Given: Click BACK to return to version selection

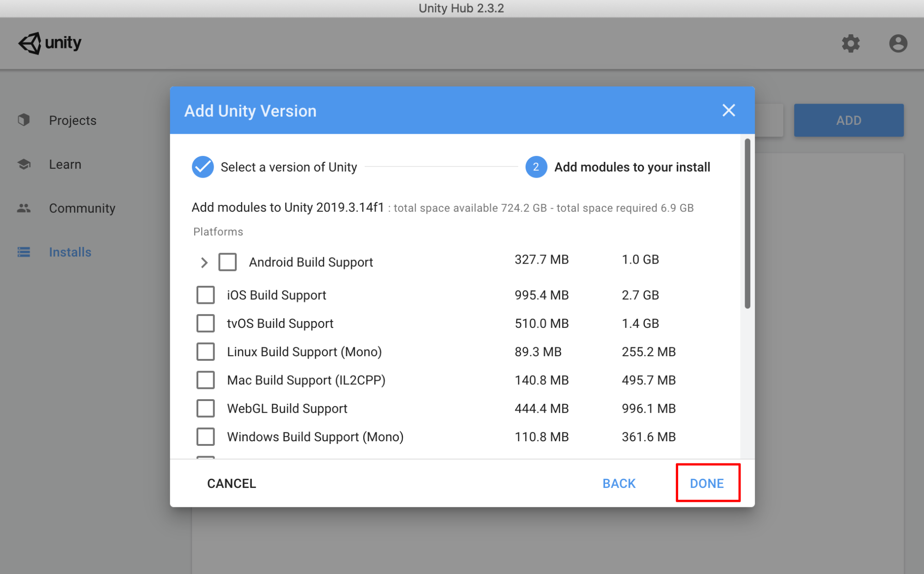Looking at the screenshot, I should (618, 483).
